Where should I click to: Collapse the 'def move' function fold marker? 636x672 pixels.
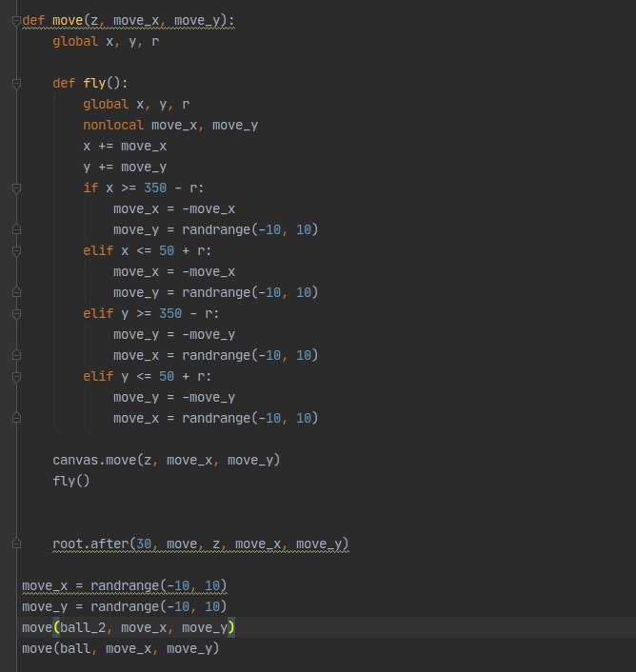[x=16, y=21]
